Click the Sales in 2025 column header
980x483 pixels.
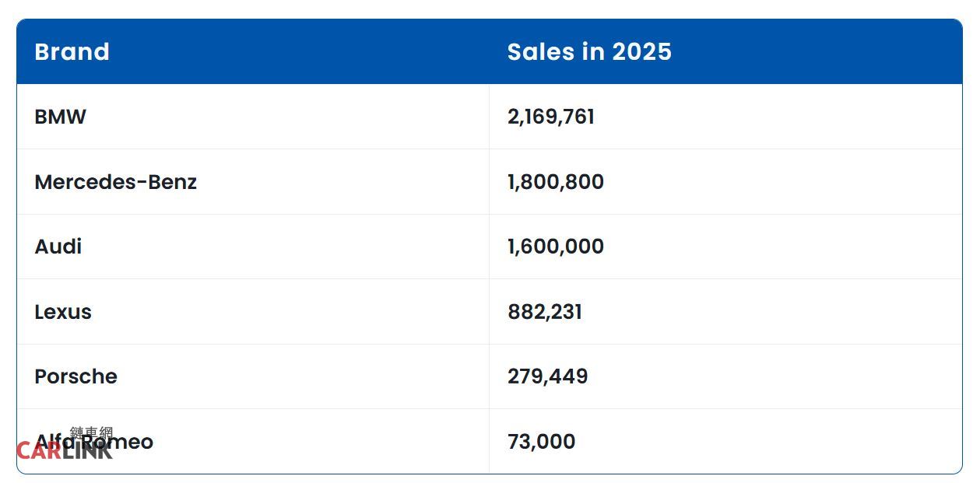pyautogui.click(x=589, y=52)
